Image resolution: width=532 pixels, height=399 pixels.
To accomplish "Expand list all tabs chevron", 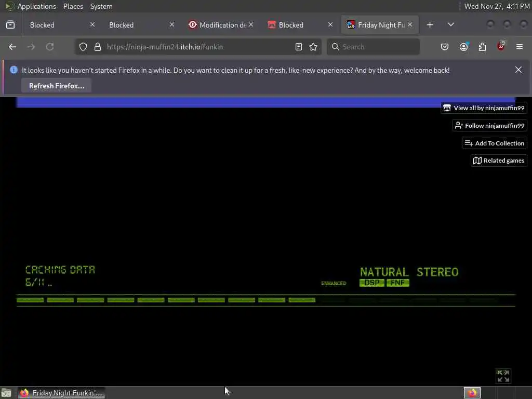I will (x=451, y=25).
